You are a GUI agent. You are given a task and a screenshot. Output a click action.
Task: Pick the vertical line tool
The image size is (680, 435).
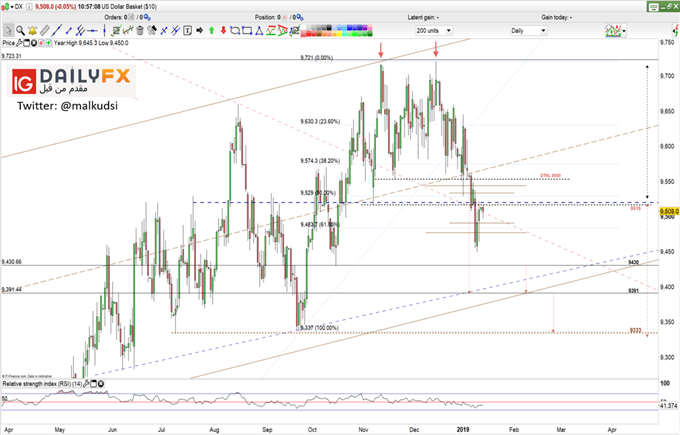tap(104, 31)
